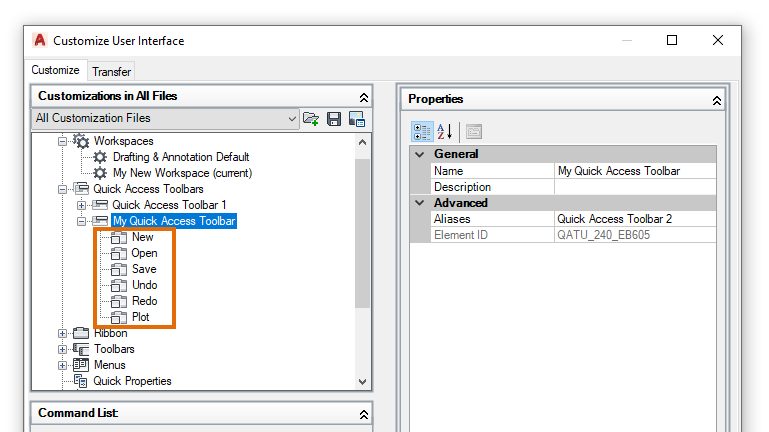Screen dimensions: 769x432
Task: Click the display filters image manager icon
Action: click(x=357, y=119)
